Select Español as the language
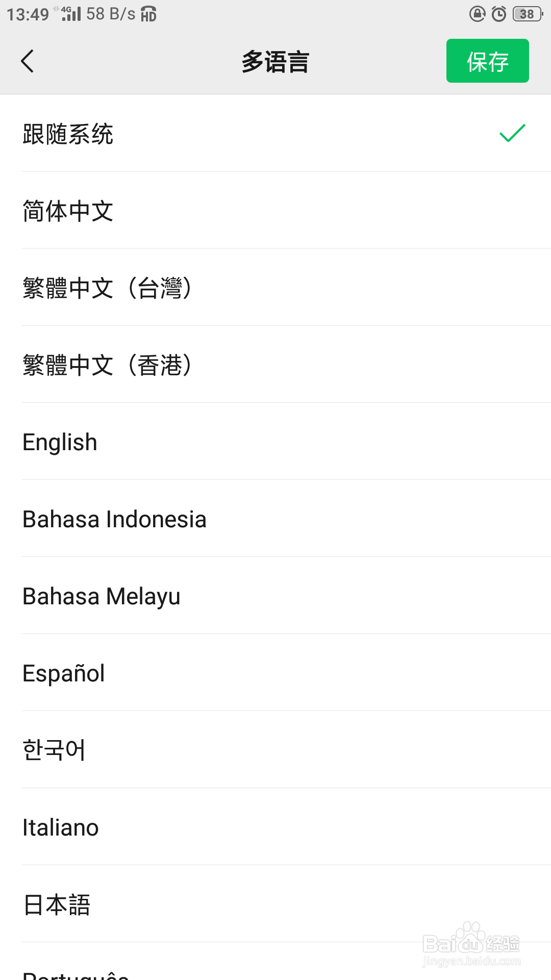551x980 pixels. click(64, 673)
